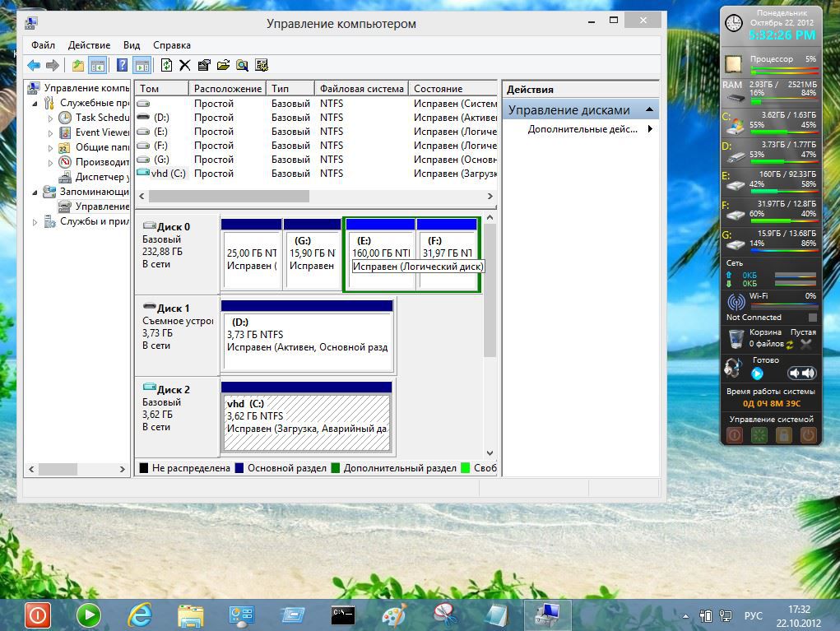Click the volume list horizontal scrollbar thumb

[229, 197]
